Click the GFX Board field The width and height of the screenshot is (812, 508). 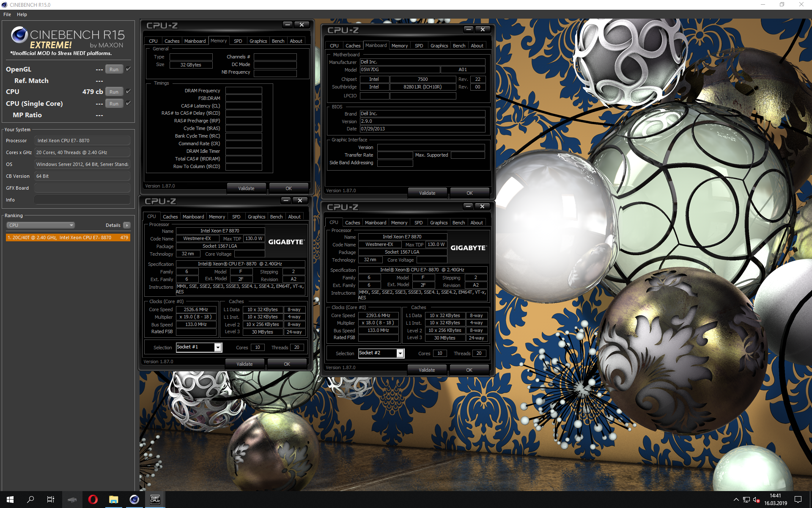click(82, 188)
